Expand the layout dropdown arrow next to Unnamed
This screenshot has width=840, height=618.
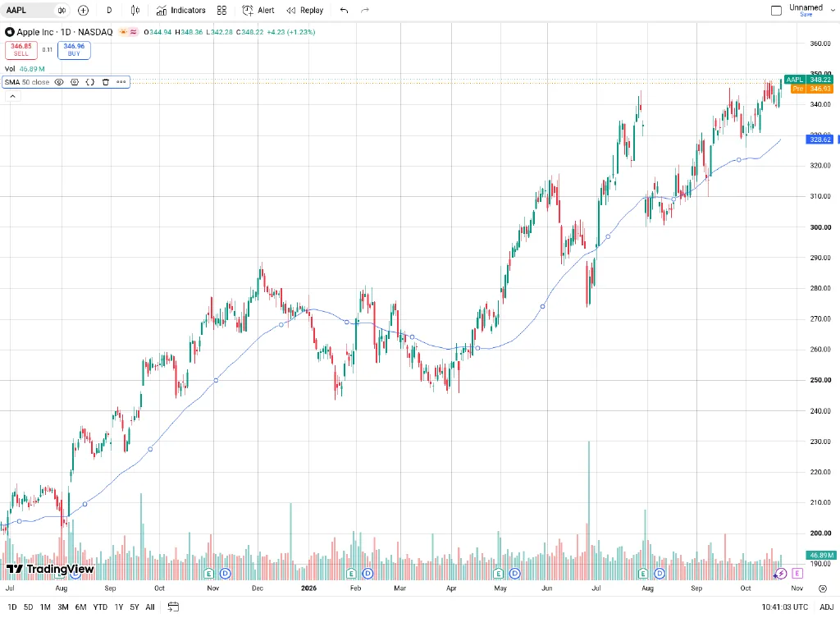tap(833, 10)
